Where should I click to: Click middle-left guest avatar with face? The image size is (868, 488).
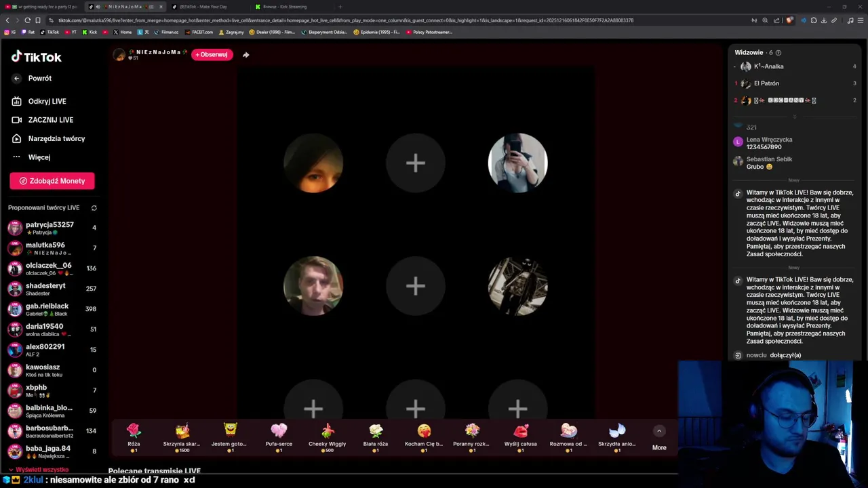tap(313, 286)
